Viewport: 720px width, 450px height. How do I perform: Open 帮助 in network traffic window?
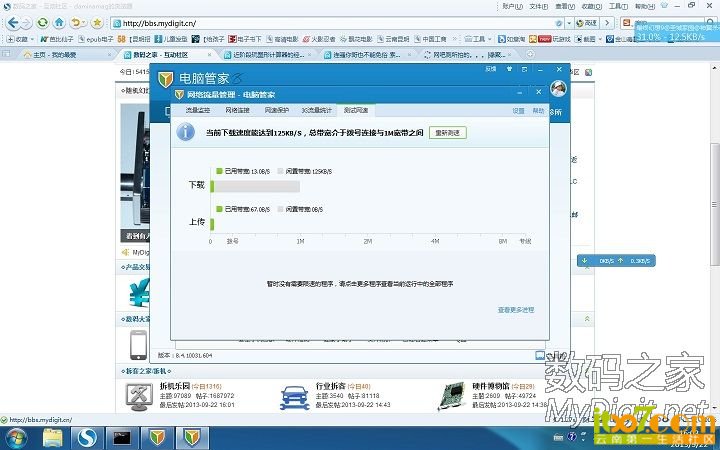[538, 111]
